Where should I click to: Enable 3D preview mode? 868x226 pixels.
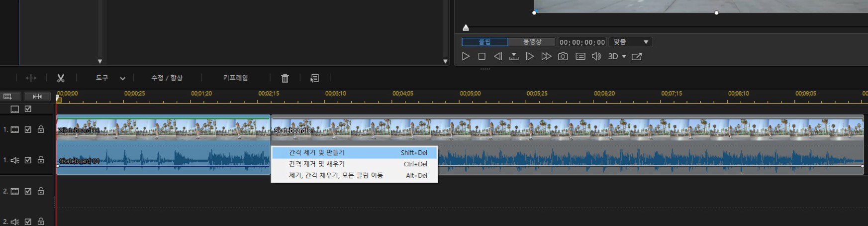[x=613, y=57]
